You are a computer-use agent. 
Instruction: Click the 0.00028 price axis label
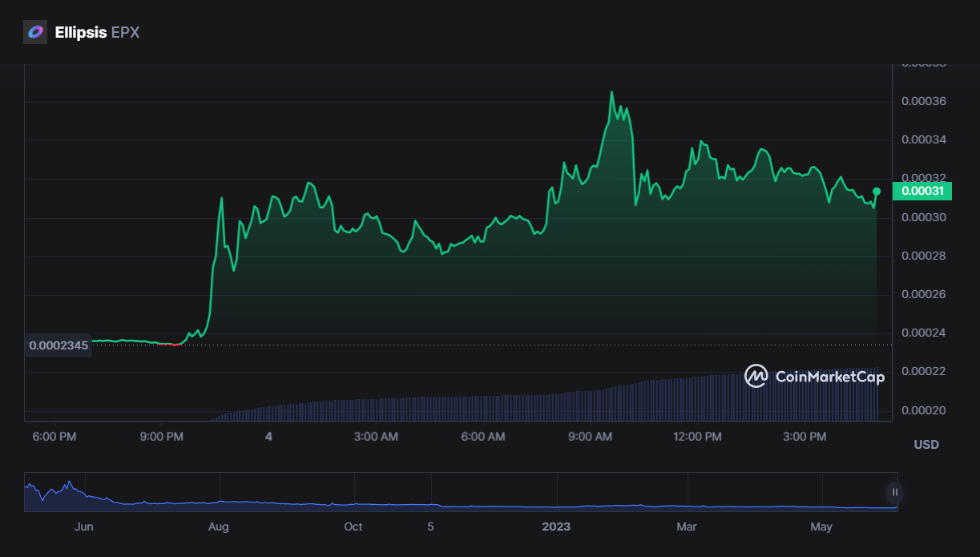coord(924,256)
